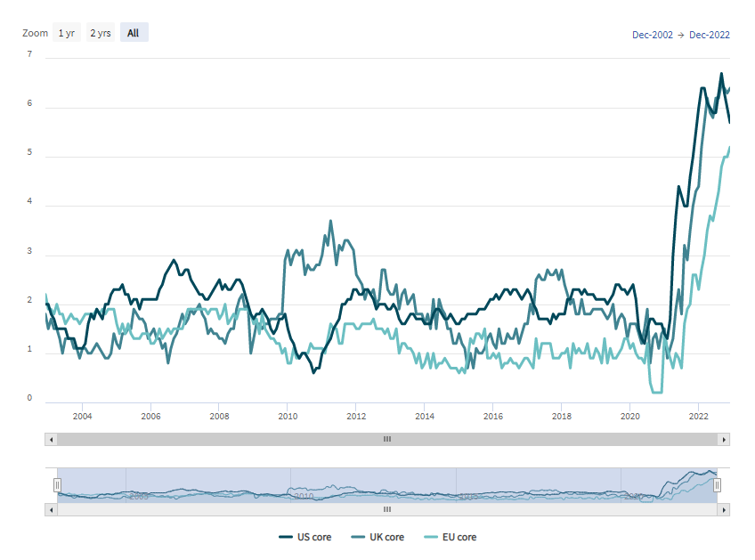Click left arrow of navigator scrollbar
755x560 pixels.
pyautogui.click(x=51, y=509)
